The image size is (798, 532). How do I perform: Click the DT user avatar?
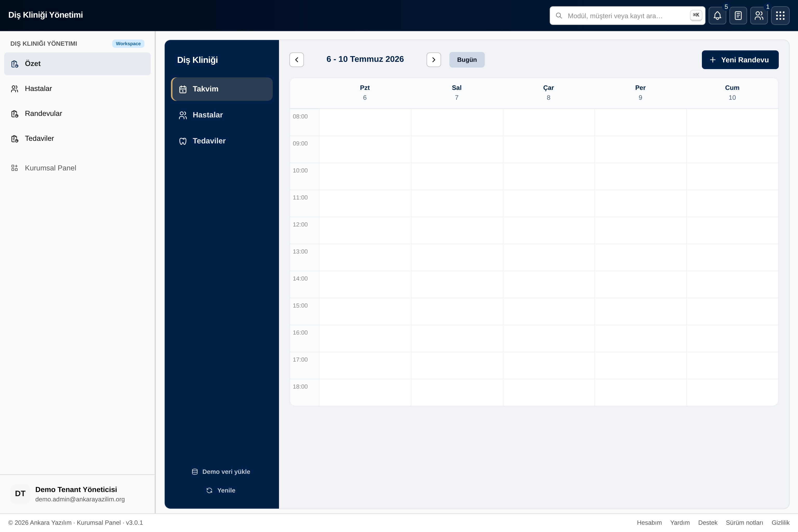tap(20, 494)
